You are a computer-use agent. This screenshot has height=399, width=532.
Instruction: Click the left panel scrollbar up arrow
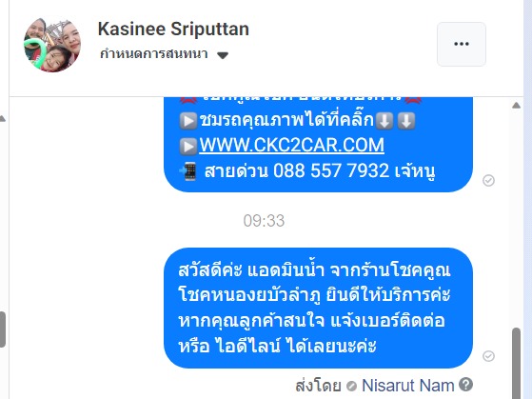tap(2, 118)
